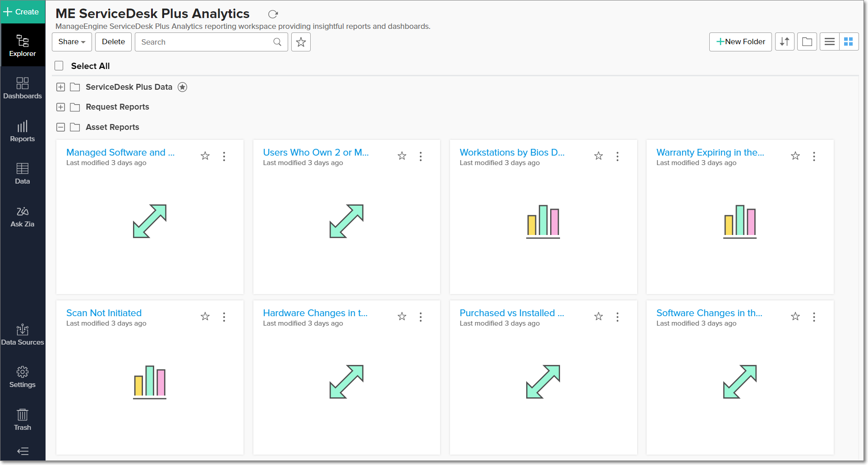Check the Select All checkbox
Screen dimensions: 868x465
[59, 66]
